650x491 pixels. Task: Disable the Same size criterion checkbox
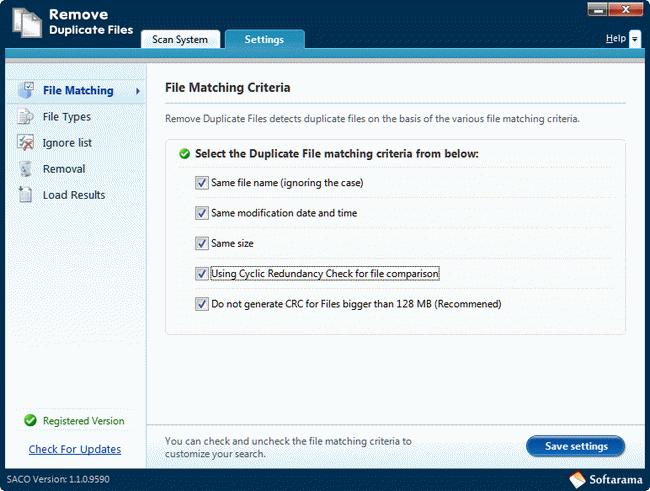coord(202,243)
